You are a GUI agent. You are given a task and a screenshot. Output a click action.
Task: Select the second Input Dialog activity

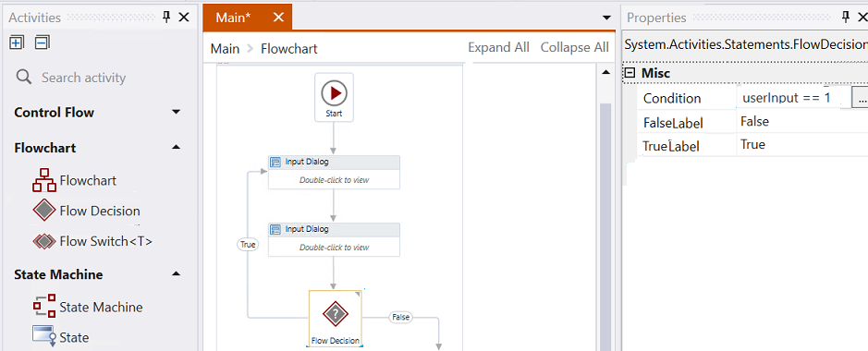click(x=334, y=239)
